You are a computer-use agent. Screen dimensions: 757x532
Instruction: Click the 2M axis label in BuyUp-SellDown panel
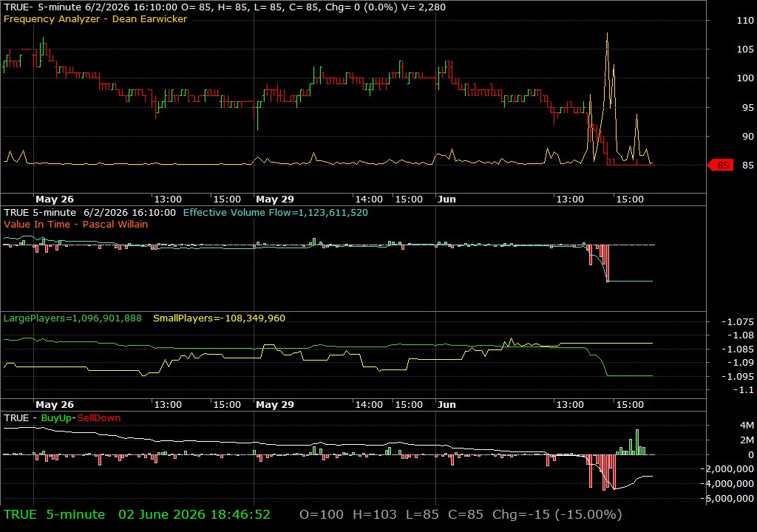coord(747,440)
